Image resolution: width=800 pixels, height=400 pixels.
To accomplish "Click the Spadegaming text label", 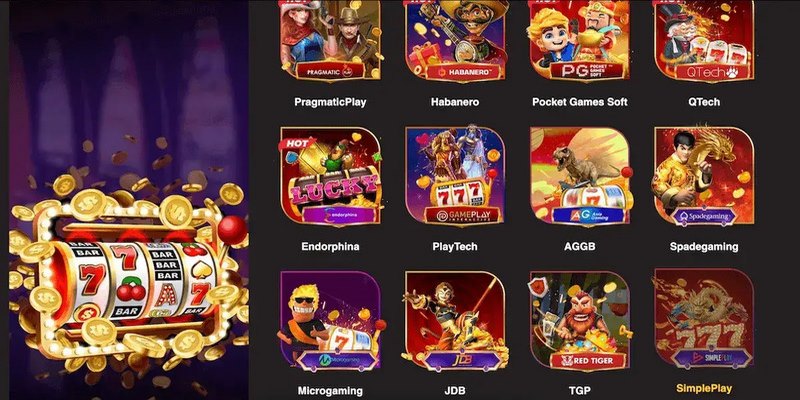I will coord(704,247).
